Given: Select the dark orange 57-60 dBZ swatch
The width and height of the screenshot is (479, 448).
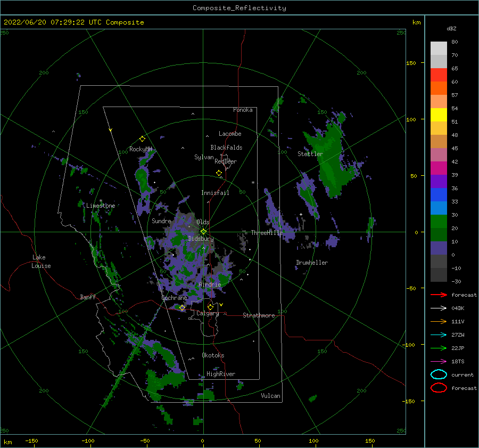Looking at the screenshot, I should 439,88.
